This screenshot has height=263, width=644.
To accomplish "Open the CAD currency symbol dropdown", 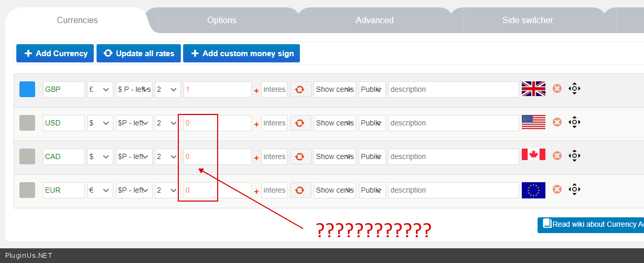I will click(x=100, y=156).
